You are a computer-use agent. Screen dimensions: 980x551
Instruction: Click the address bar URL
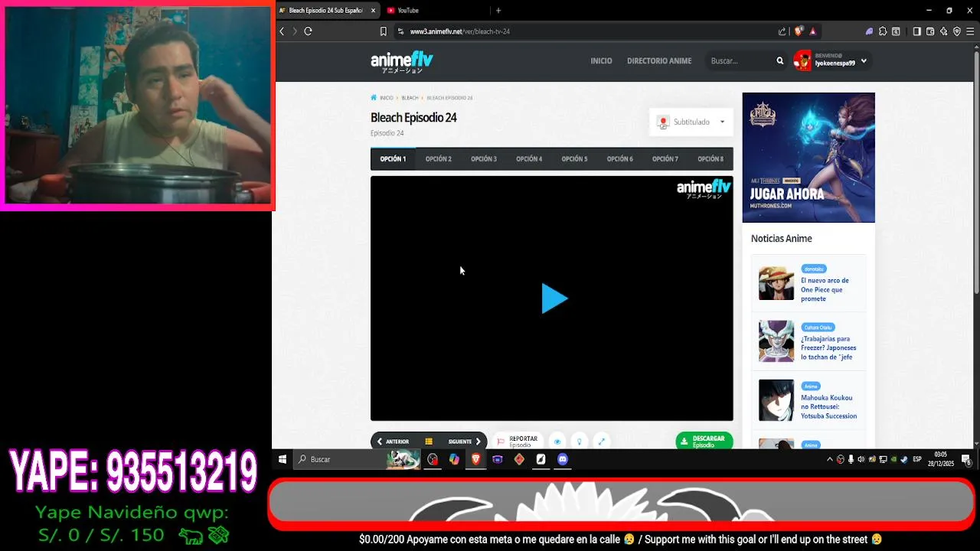(459, 31)
